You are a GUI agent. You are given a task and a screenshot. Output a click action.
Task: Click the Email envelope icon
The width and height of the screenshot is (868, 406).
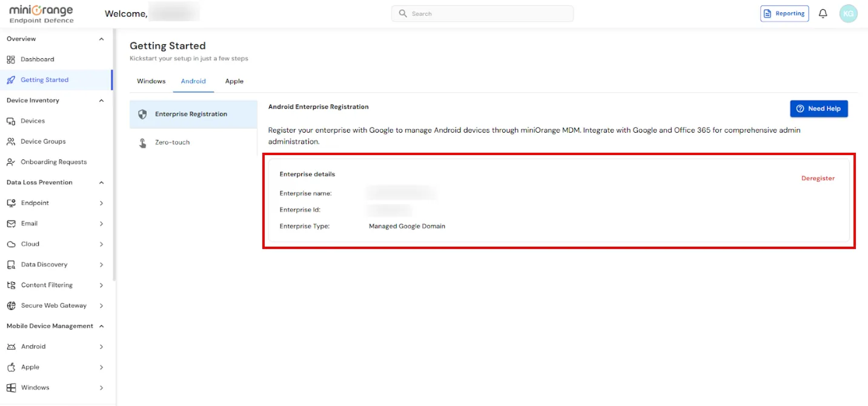click(11, 224)
